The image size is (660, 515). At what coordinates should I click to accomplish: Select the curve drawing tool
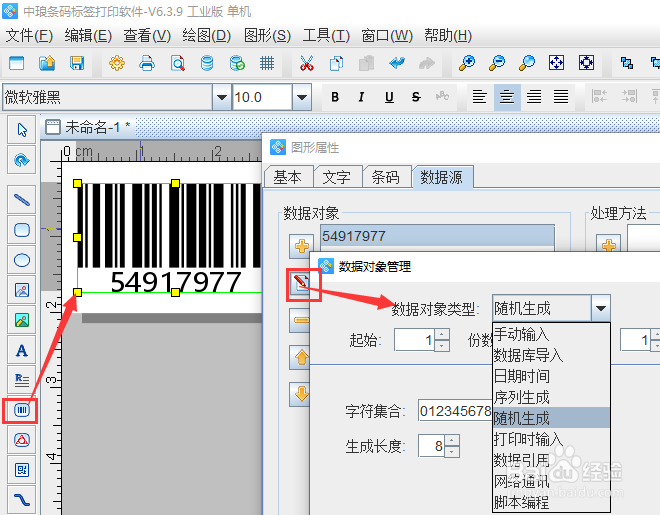point(22,500)
